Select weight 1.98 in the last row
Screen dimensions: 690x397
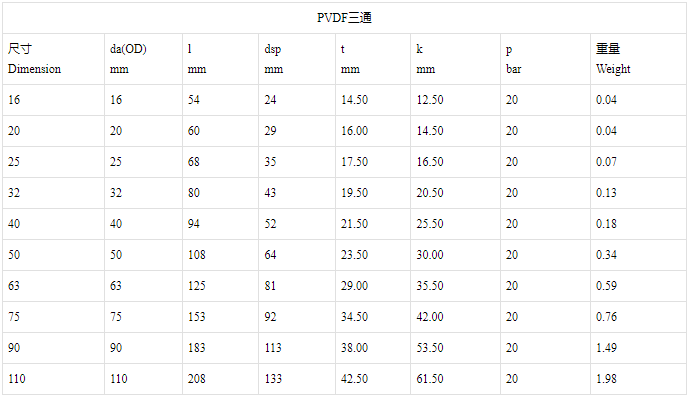(x=606, y=379)
